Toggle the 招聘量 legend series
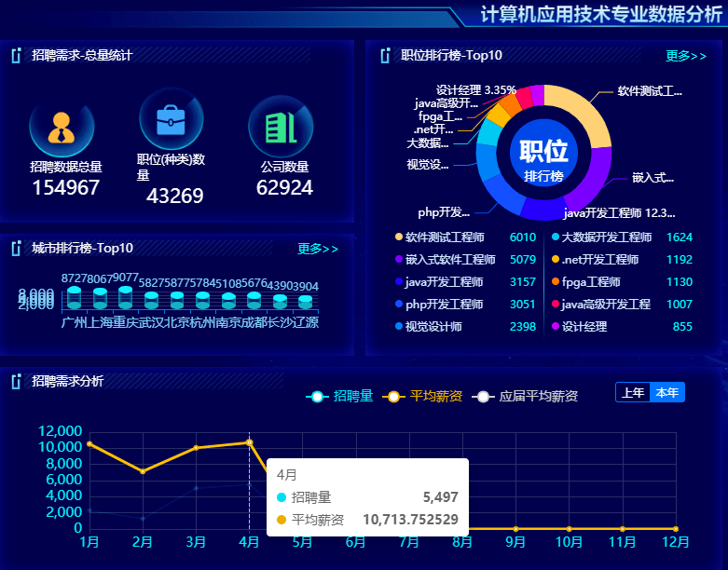Image resolution: width=728 pixels, height=570 pixels. click(340, 397)
